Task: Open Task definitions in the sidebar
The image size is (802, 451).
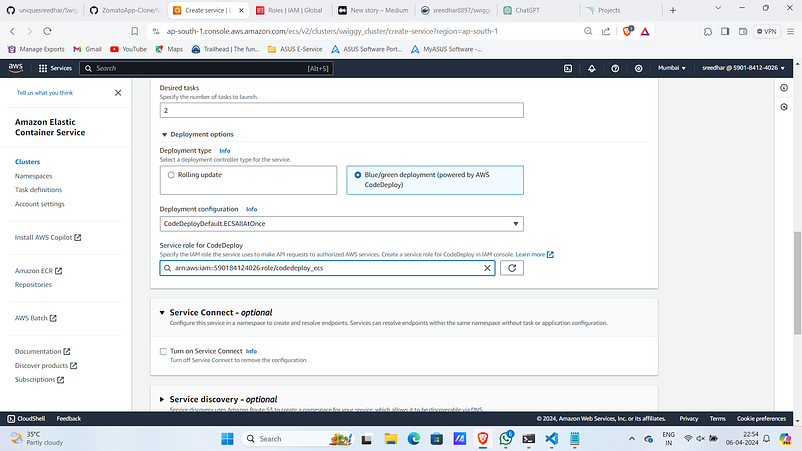Action: (38, 190)
